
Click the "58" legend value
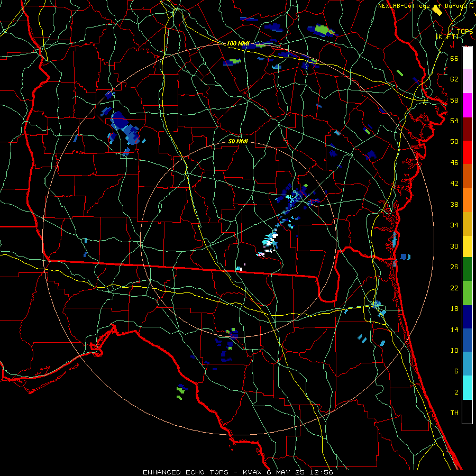454,100
